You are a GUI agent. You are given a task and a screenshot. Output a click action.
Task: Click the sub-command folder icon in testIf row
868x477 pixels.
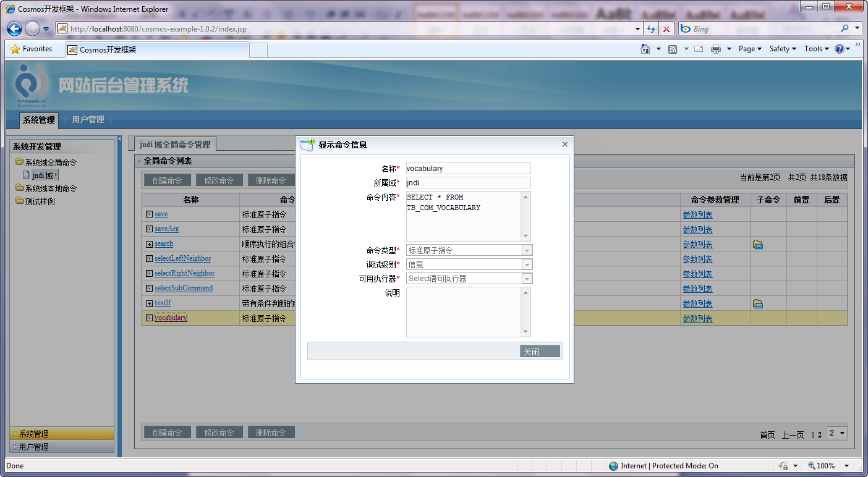tap(757, 304)
